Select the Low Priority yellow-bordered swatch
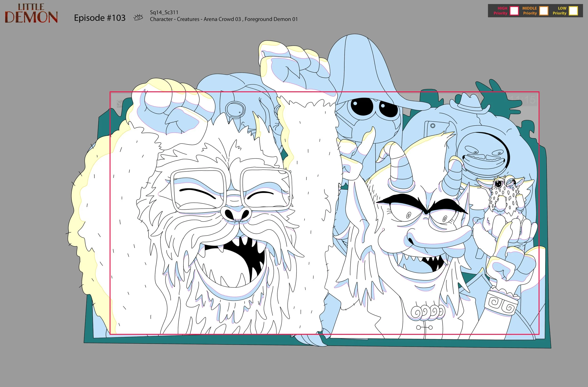Screen dimensions: 588x387 click(573, 11)
